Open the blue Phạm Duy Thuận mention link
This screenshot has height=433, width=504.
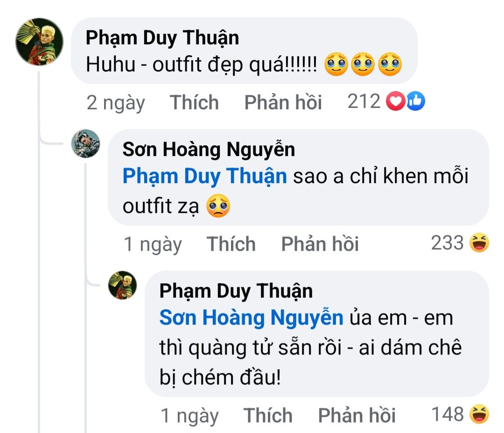(204, 177)
